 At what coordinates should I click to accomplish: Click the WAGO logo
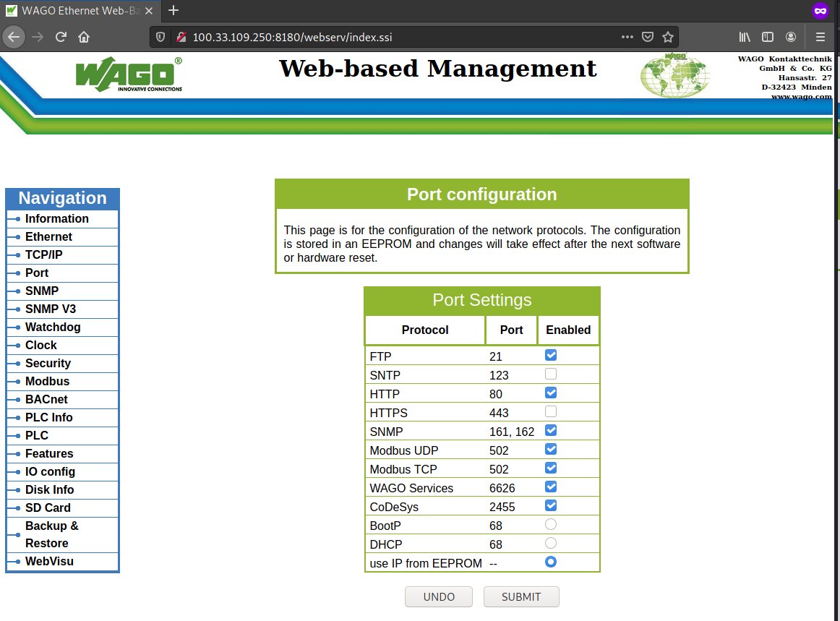click(129, 74)
